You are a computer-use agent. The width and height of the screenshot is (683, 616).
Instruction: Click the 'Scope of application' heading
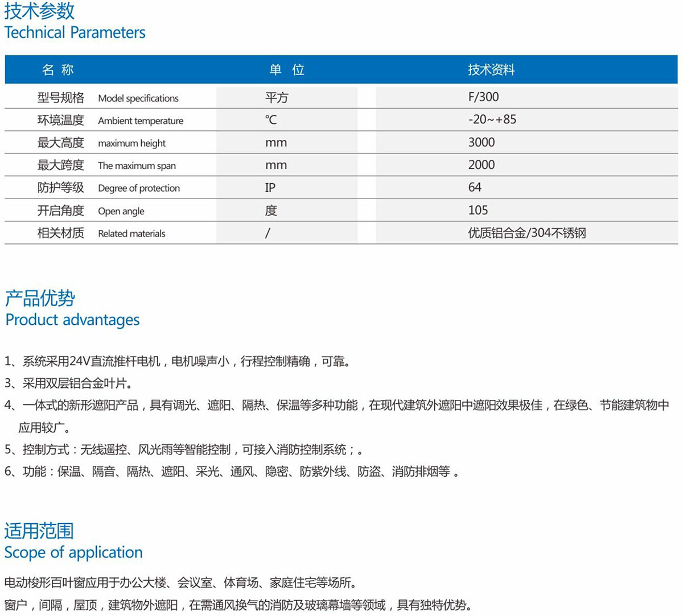[x=73, y=552]
